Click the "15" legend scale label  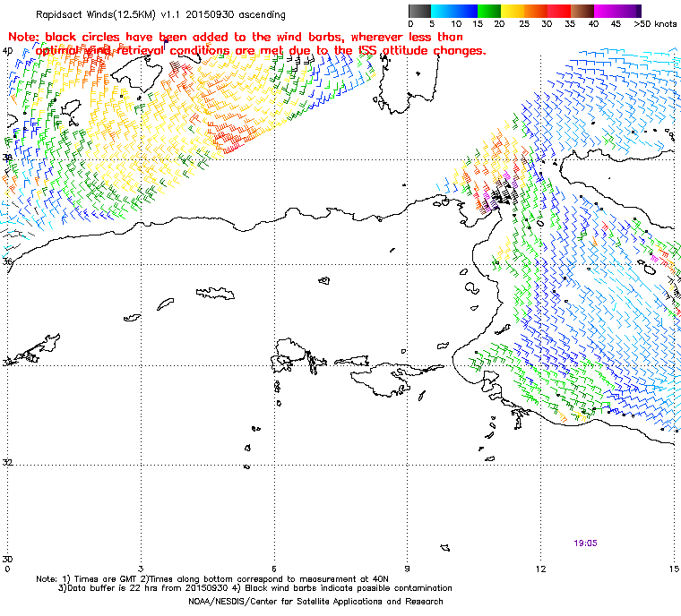(478, 24)
